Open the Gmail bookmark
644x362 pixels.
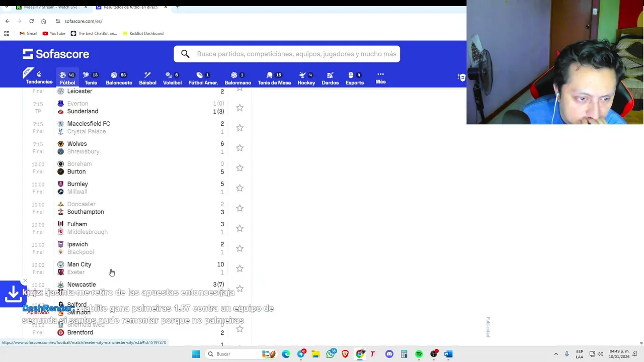(x=28, y=34)
